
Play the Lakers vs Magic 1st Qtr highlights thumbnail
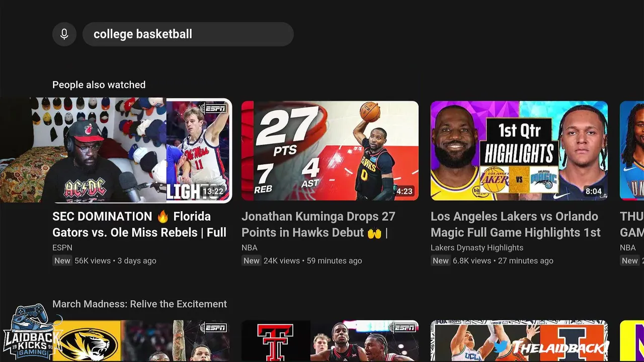pyautogui.click(x=519, y=151)
